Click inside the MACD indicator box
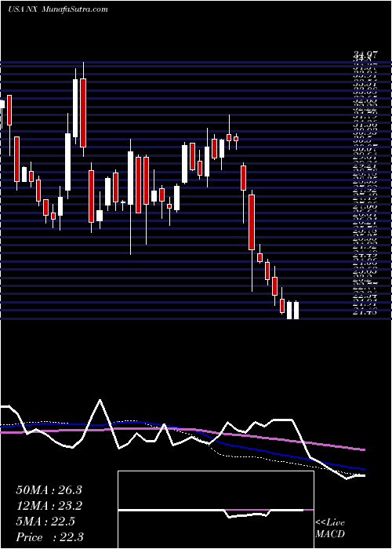 point(216,510)
